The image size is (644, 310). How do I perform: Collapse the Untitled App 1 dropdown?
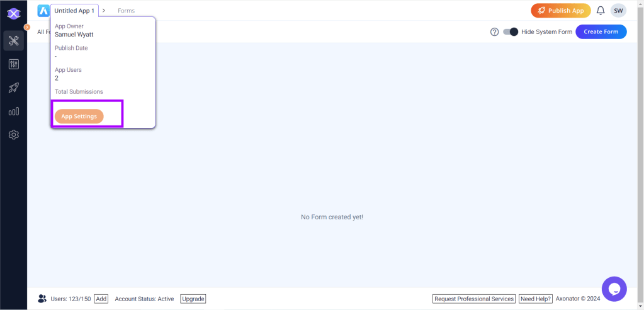click(74, 11)
